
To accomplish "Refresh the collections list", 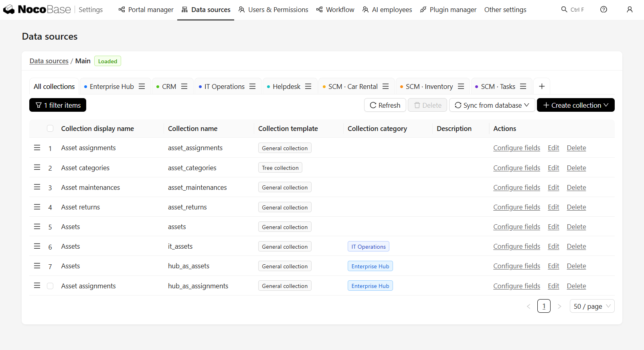I will pos(385,105).
